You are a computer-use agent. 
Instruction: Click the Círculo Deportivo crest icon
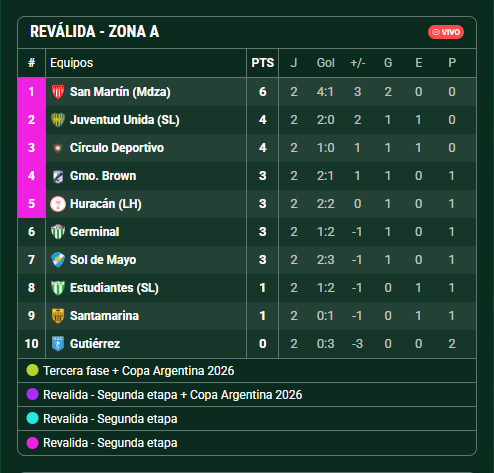click(58, 148)
